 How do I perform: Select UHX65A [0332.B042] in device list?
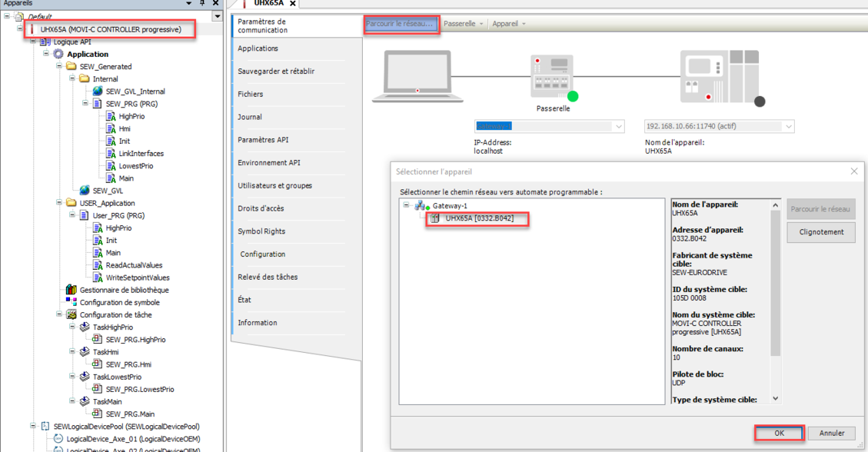coord(479,218)
